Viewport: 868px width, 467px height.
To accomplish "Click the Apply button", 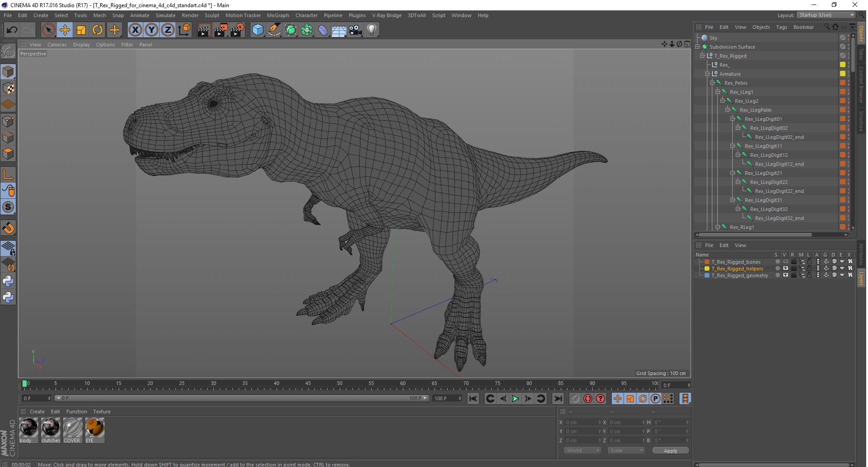I will pyautogui.click(x=670, y=451).
